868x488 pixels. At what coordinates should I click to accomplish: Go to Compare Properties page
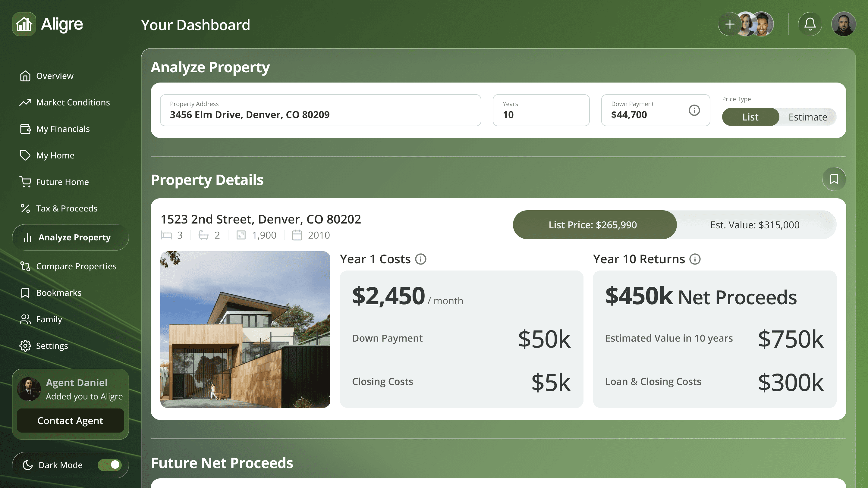76,266
